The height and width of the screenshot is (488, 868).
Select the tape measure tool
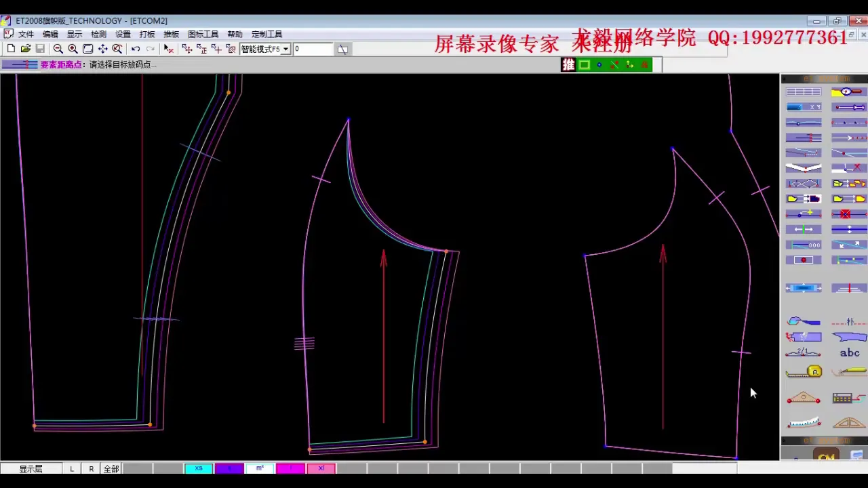point(804,371)
